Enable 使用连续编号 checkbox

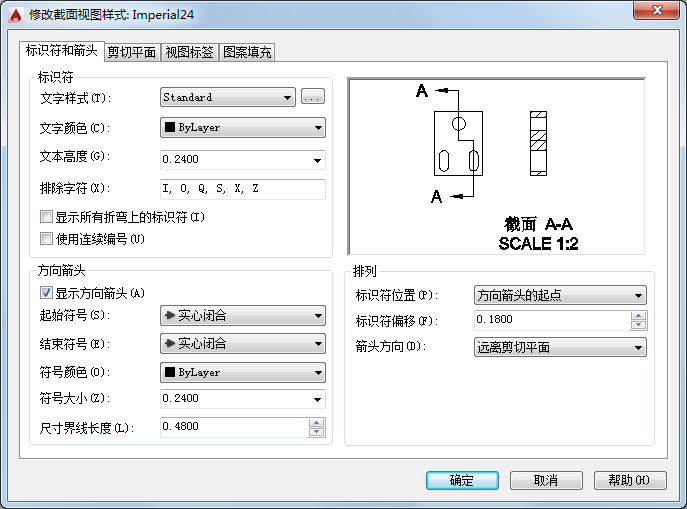coord(46,239)
